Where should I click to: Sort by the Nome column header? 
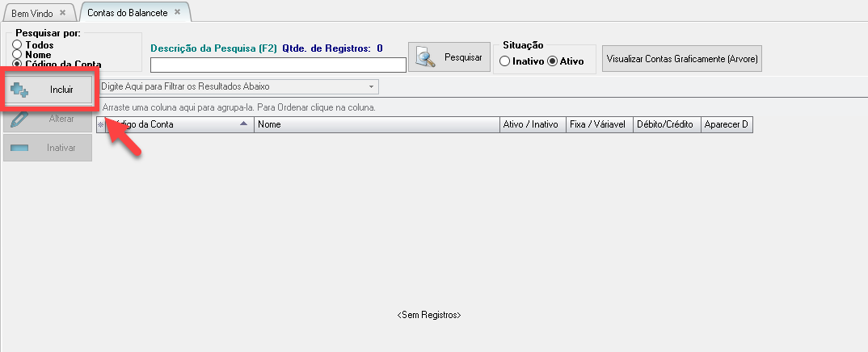click(377, 125)
